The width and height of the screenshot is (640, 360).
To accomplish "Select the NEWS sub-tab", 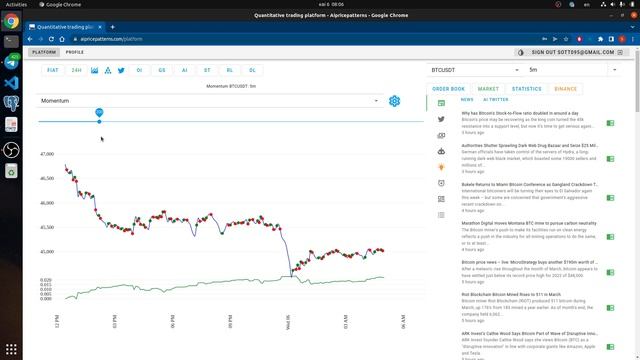I will pyautogui.click(x=467, y=100).
